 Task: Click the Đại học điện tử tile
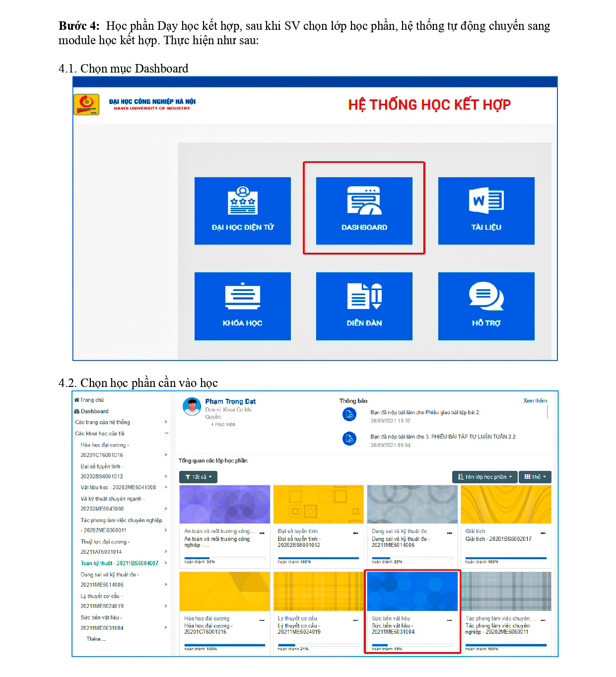(242, 211)
